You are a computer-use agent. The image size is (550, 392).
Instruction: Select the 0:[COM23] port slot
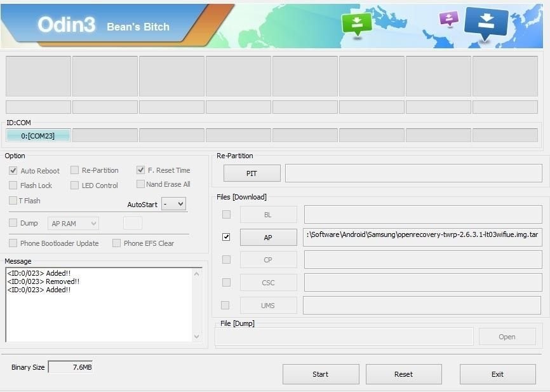(x=38, y=135)
